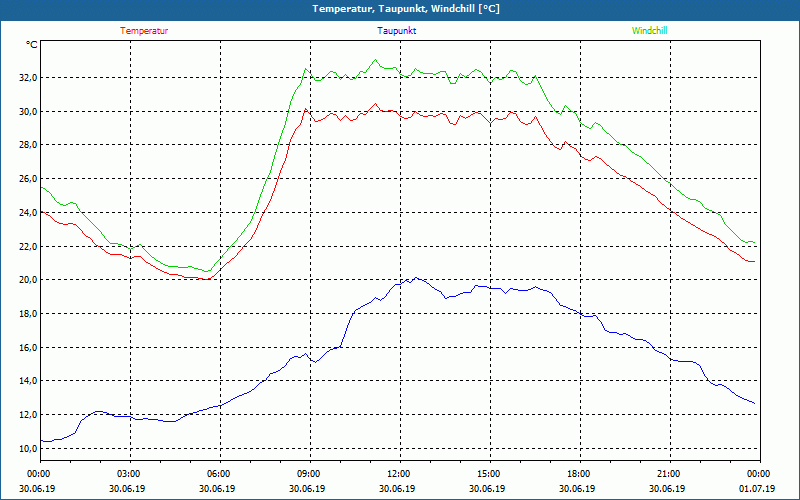The height and width of the screenshot is (500, 800).
Task: Click the green Windchill peak near 11:00
Action: 376,60
